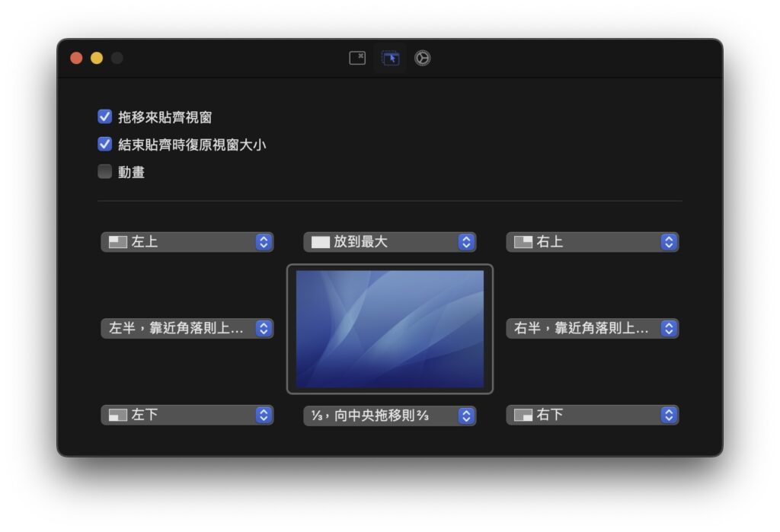Click the blue arrows on the 左上 popup
The height and width of the screenshot is (532, 780).
[x=264, y=242]
